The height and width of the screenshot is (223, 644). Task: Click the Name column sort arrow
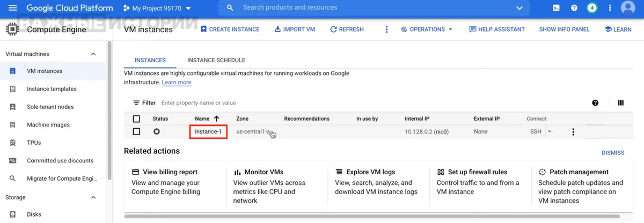[216, 118]
